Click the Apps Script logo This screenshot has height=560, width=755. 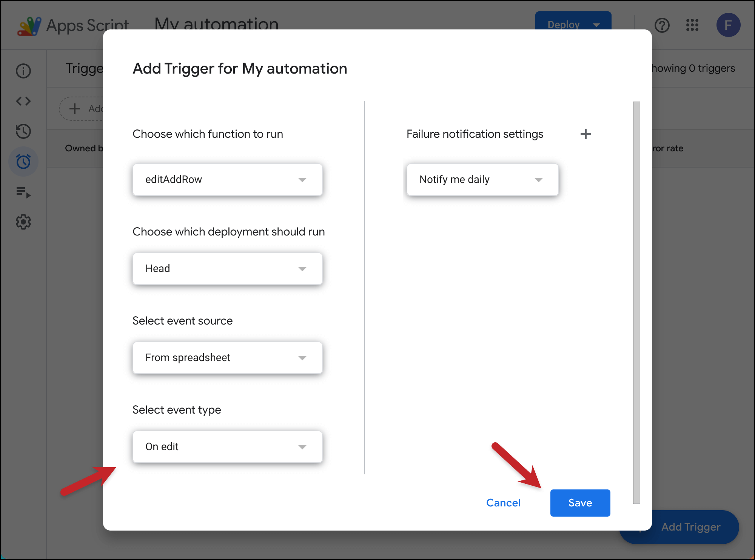[x=29, y=26]
